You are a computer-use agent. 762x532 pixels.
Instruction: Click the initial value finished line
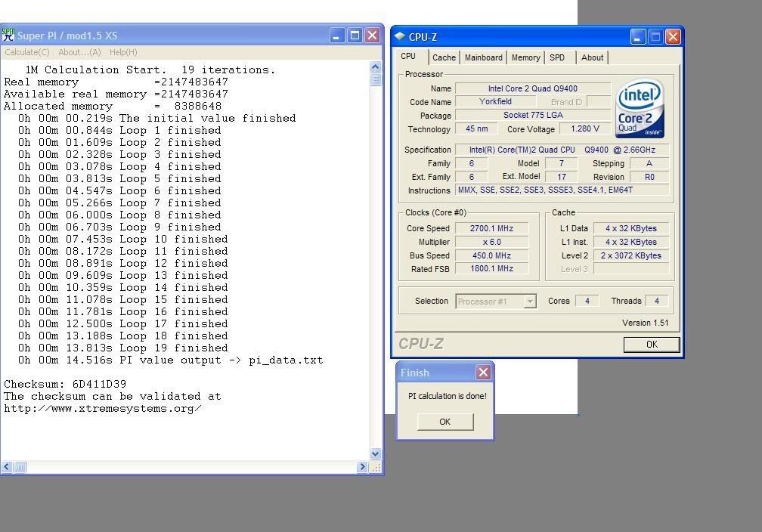point(157,118)
